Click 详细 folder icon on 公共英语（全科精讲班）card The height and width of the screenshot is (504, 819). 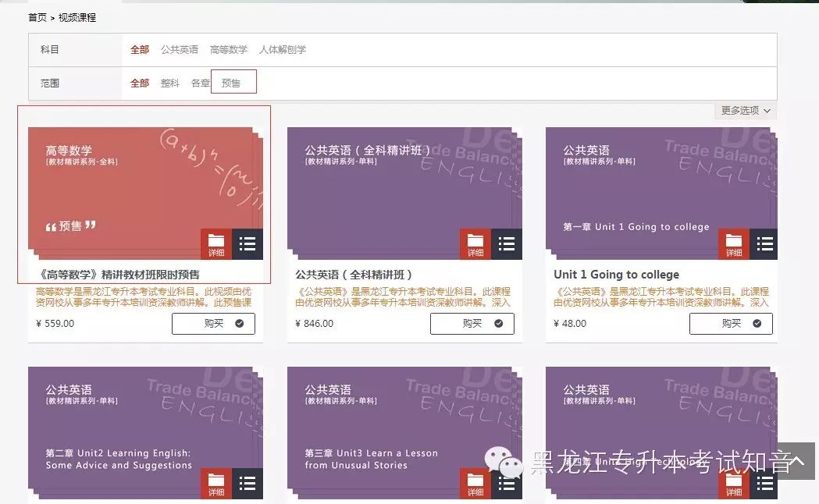tap(475, 243)
